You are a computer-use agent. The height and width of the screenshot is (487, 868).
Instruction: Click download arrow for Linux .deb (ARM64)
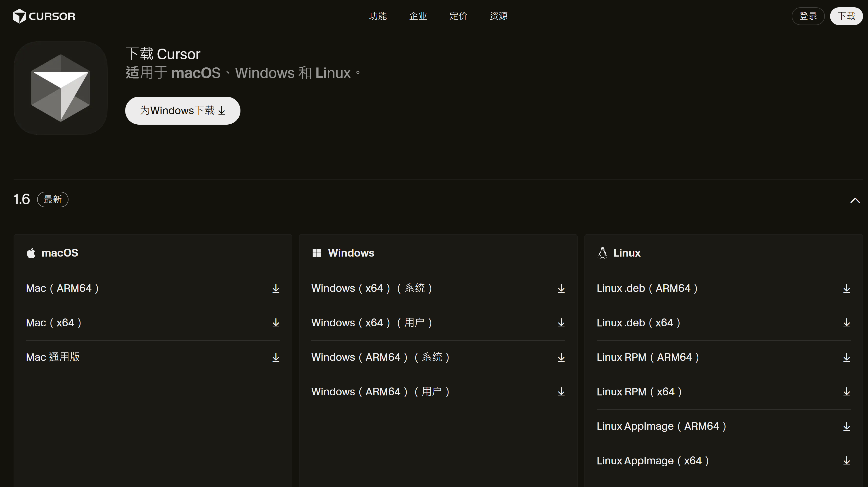pyautogui.click(x=846, y=289)
